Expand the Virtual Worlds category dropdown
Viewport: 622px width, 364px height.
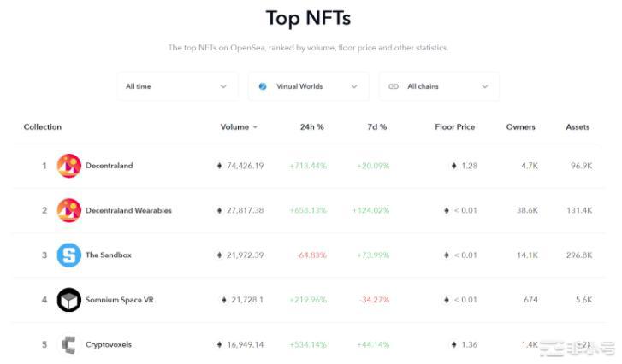(308, 86)
